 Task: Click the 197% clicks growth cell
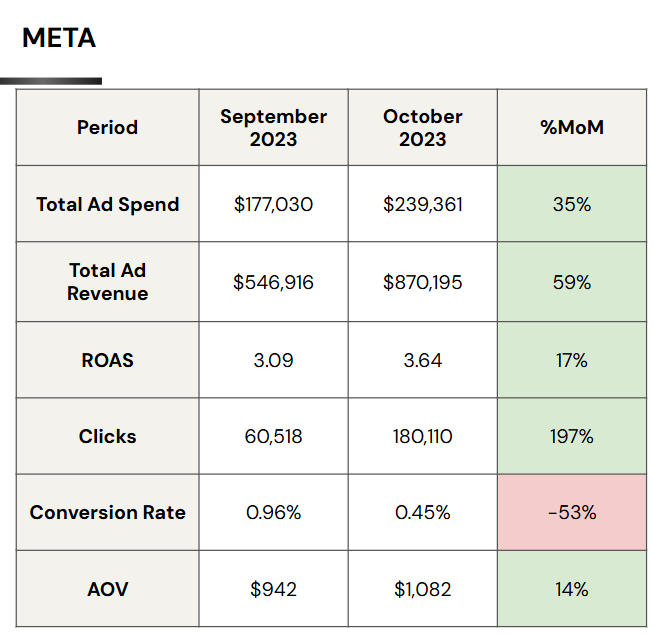click(x=572, y=436)
